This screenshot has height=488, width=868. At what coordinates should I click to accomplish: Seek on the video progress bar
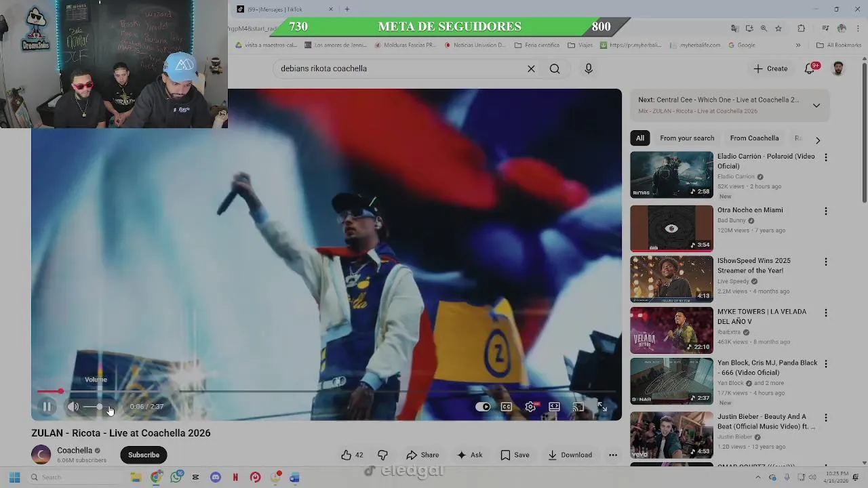[326, 391]
